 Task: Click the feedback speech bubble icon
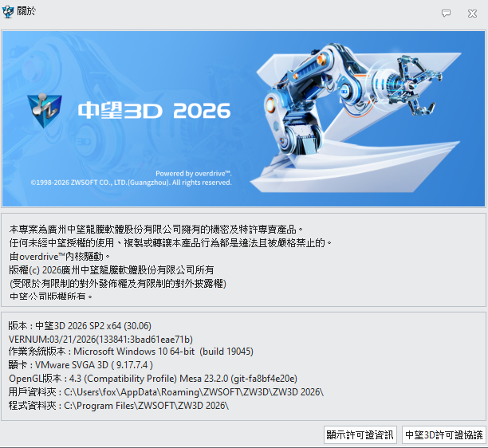click(x=446, y=13)
